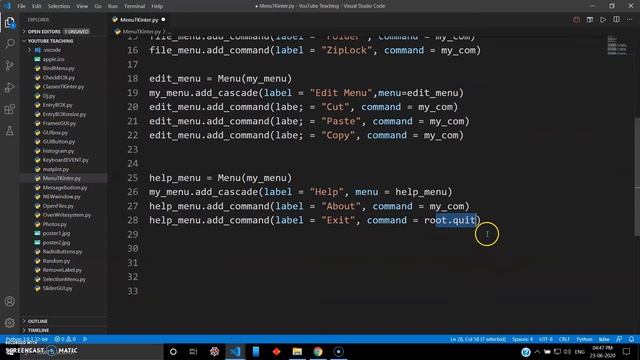Open the notifications bell in status bar
Image resolution: width=640 pixels, height=360 pixels.
(631, 339)
